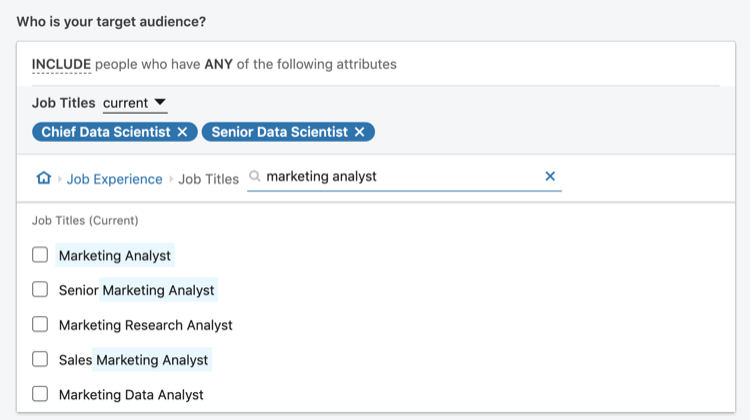Select the 'current' dropdown text
Screen dimensions: 750x420
tap(125, 103)
